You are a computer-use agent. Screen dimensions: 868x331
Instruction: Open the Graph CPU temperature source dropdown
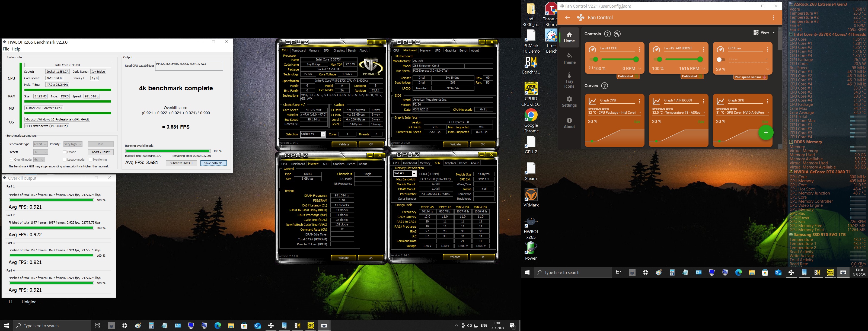click(615, 113)
